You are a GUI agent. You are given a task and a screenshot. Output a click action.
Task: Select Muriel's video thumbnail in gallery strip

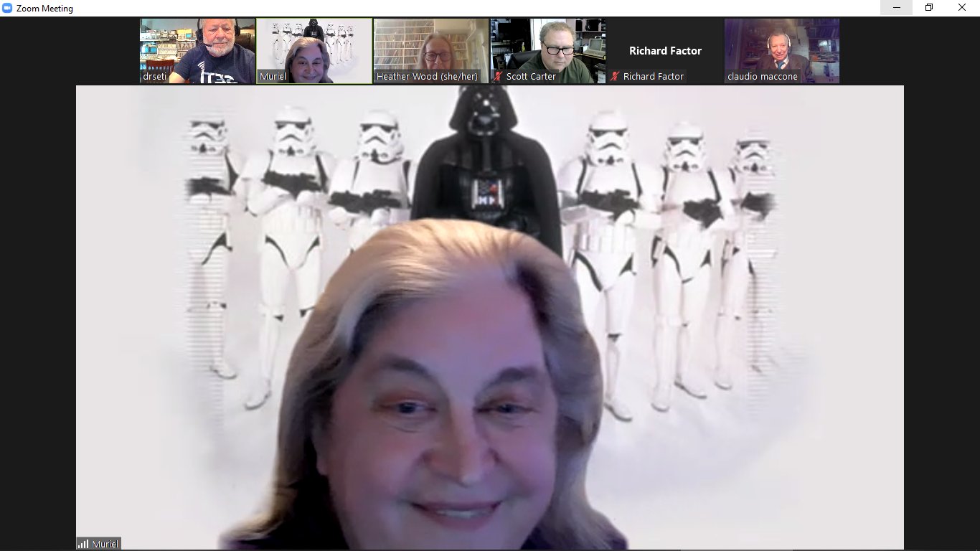pos(314,51)
